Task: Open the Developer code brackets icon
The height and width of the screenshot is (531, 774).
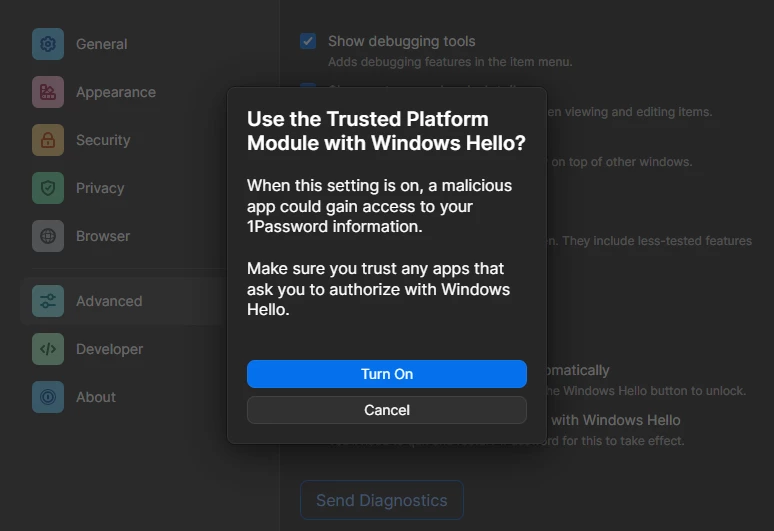Action: click(x=48, y=349)
